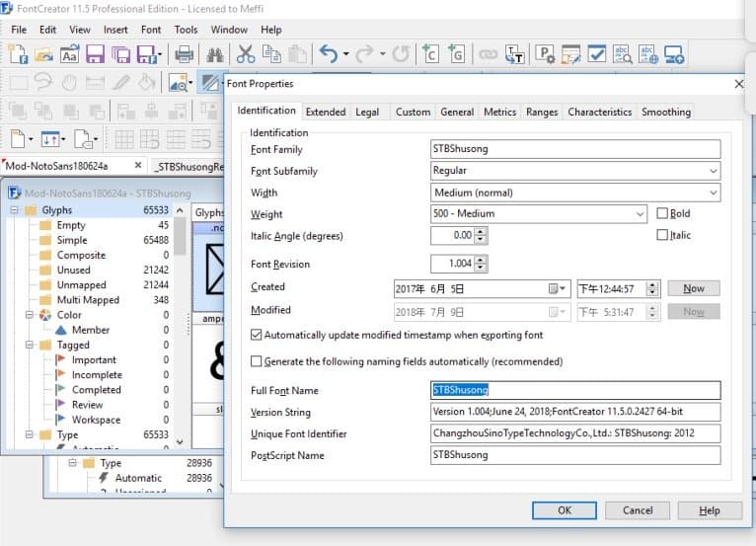This screenshot has height=546, width=756.
Task: Uncheck automatically update modified timestamp
Action: [256, 335]
